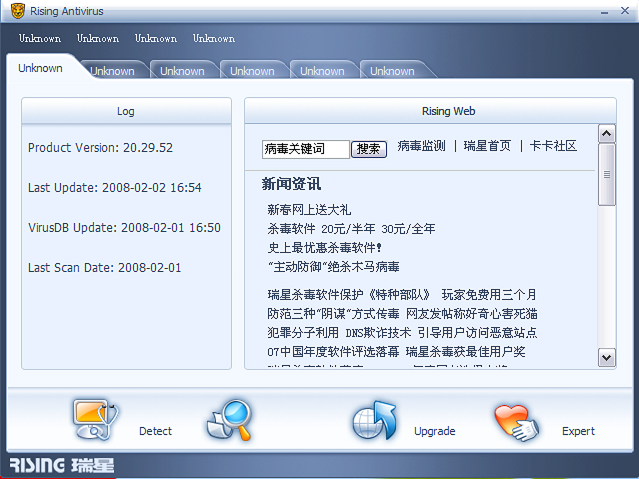Image resolution: width=639 pixels, height=479 pixels.
Task: Open the 瑞星首页 link
Action: [487, 146]
